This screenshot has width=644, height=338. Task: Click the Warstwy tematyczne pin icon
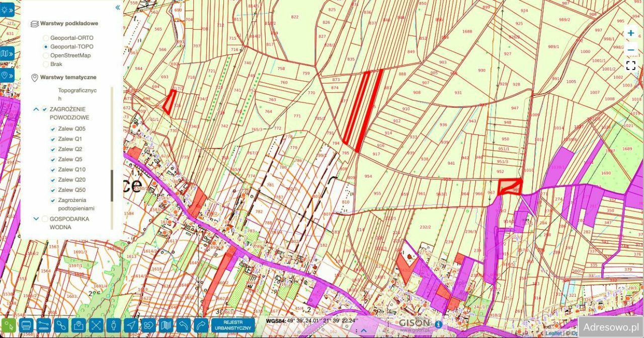pos(34,78)
